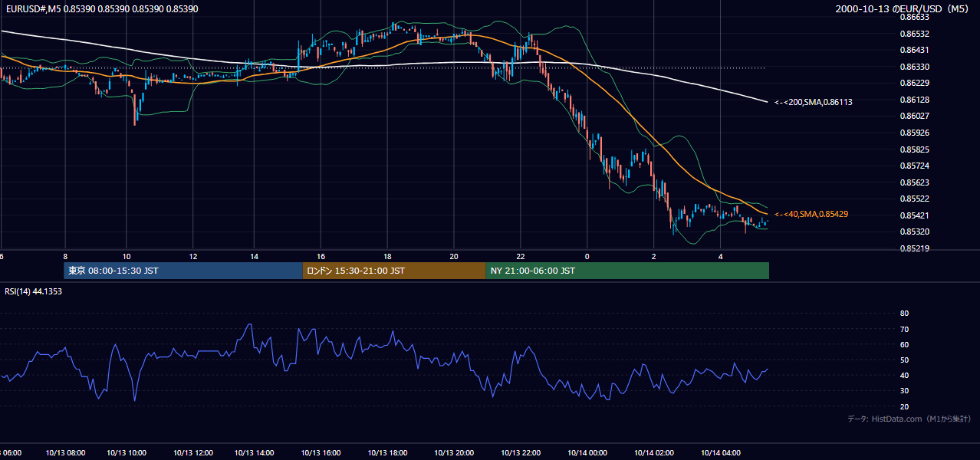
Task: Click price axis label 0.85219
Action: pos(914,248)
